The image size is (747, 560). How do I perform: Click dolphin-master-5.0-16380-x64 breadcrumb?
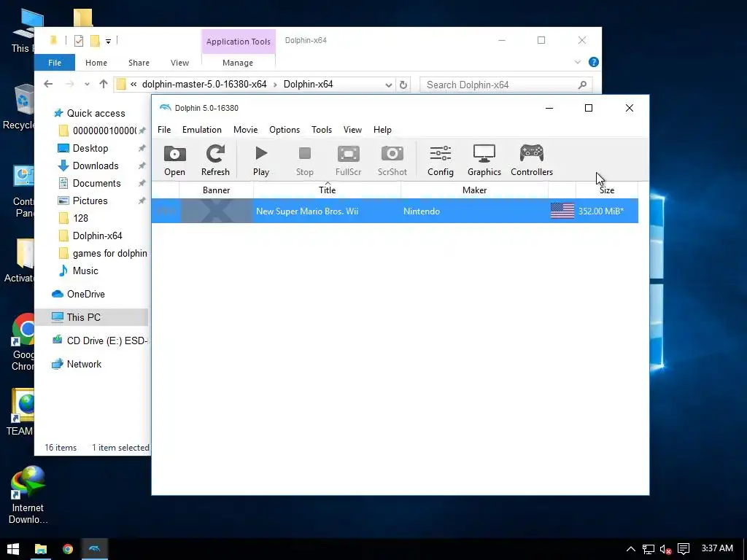204,85
